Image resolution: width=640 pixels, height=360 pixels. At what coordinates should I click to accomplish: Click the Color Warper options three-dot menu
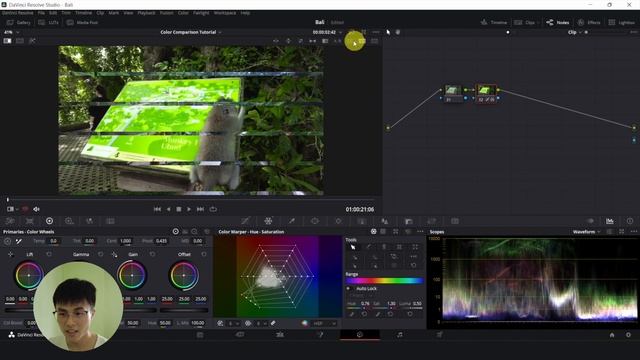tap(420, 231)
